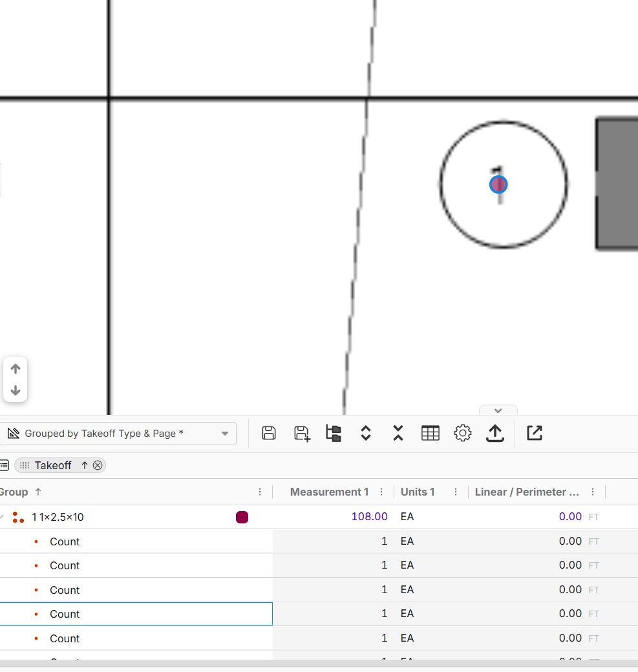The image size is (638, 672).
Task: Click the row group panel icon beside Takeoff chip
Action: coord(5,465)
